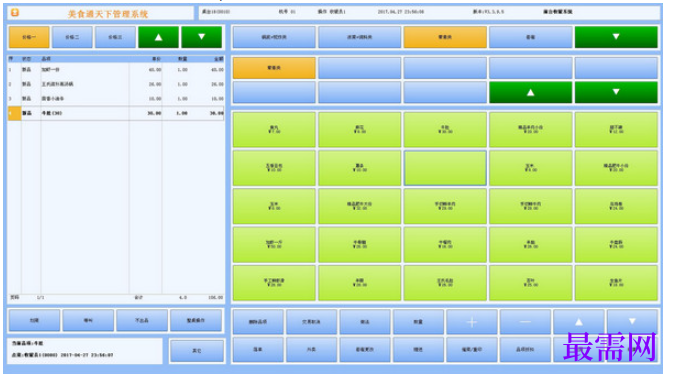Add 手工鲜虾滑 to the order
675x378 pixels.
point(274,282)
